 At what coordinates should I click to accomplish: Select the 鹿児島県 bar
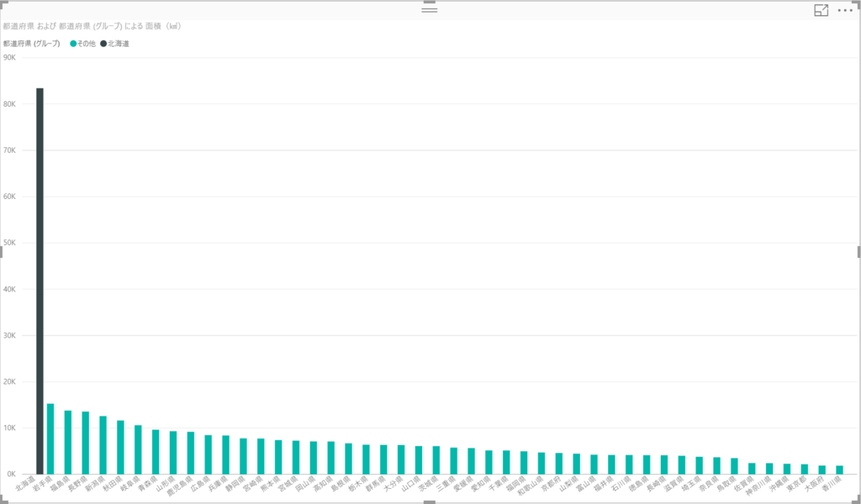pyautogui.click(x=191, y=453)
